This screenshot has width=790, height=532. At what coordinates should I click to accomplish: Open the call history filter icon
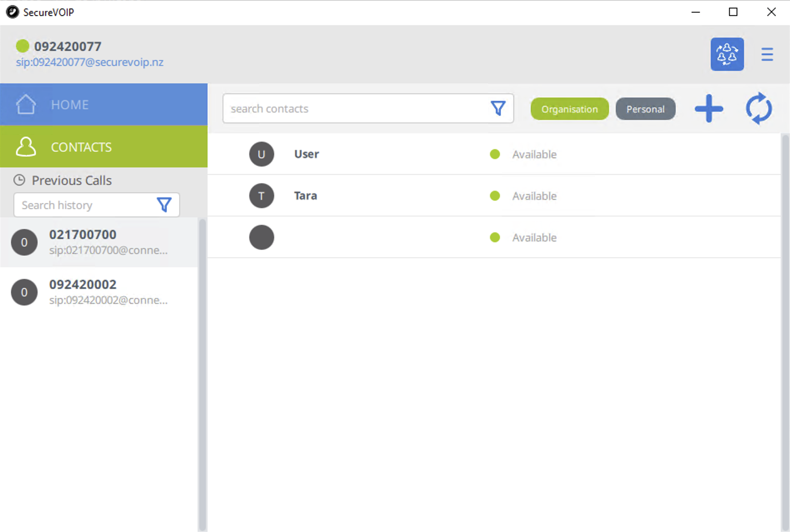click(x=164, y=205)
